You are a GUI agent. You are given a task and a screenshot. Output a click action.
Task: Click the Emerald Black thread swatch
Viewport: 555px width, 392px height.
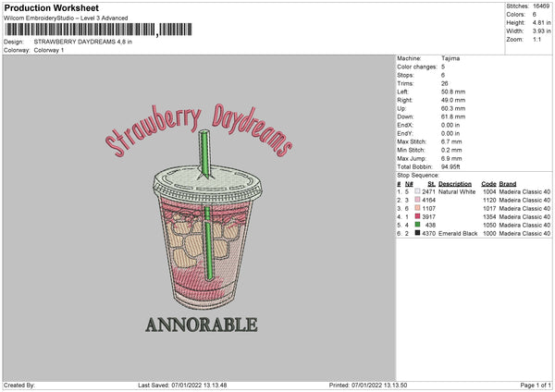click(417, 233)
